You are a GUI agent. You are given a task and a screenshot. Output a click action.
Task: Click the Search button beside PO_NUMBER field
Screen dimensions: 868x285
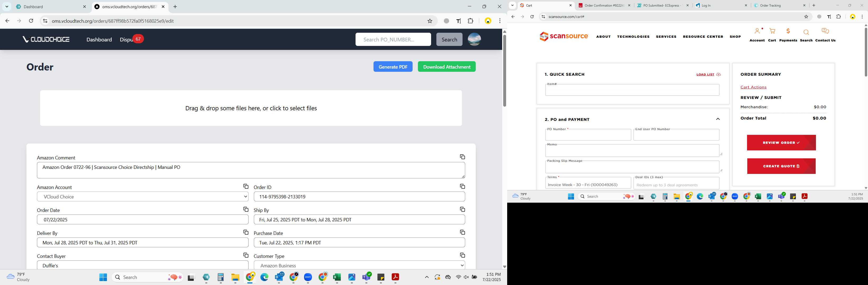(x=449, y=39)
